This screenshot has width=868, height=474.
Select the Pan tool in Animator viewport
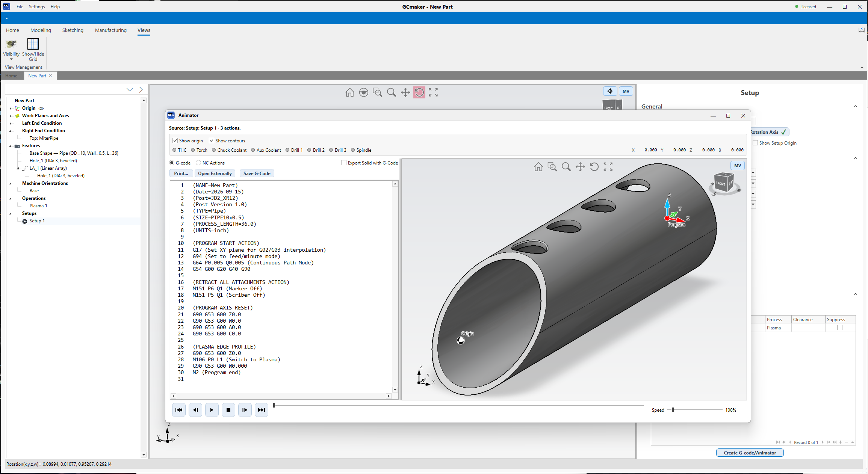point(580,167)
